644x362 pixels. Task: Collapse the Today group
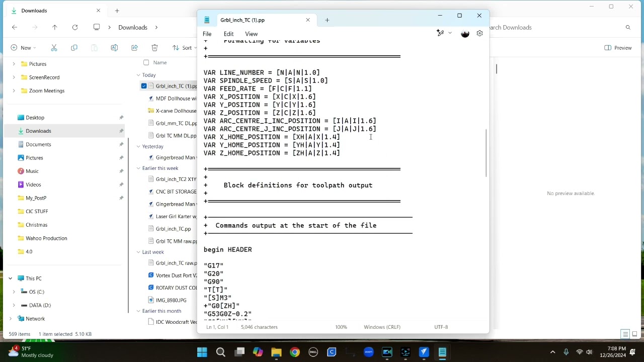(138, 75)
